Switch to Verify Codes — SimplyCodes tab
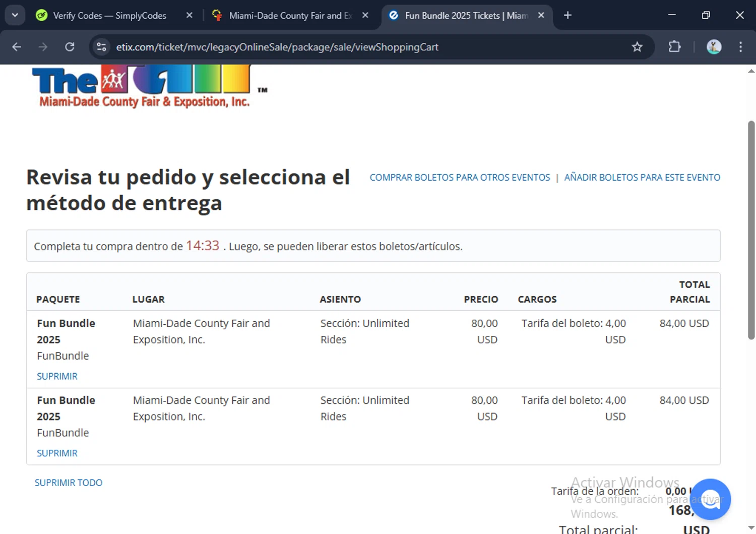Screen dimensions: 756x534 pyautogui.click(x=108, y=16)
